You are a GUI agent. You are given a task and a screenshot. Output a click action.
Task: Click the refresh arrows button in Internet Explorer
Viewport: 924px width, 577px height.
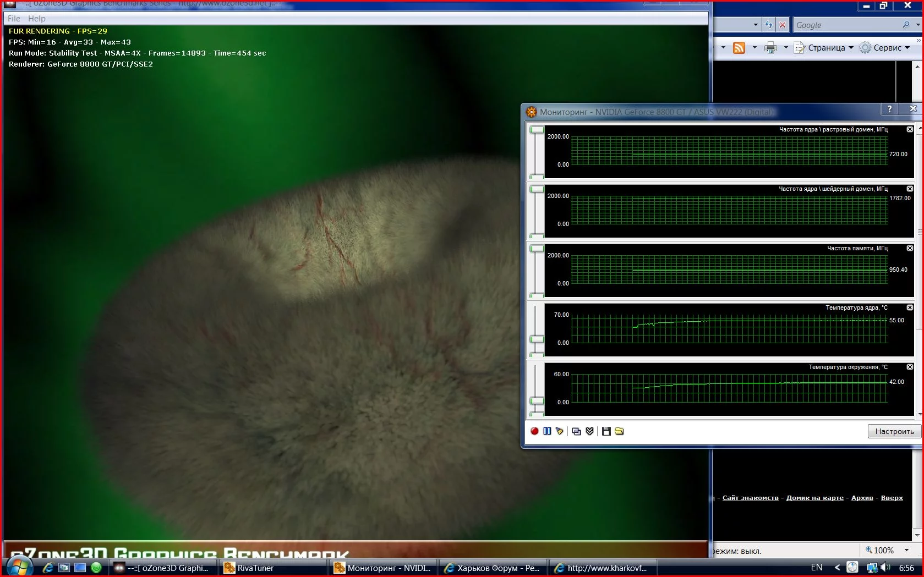pyautogui.click(x=769, y=25)
